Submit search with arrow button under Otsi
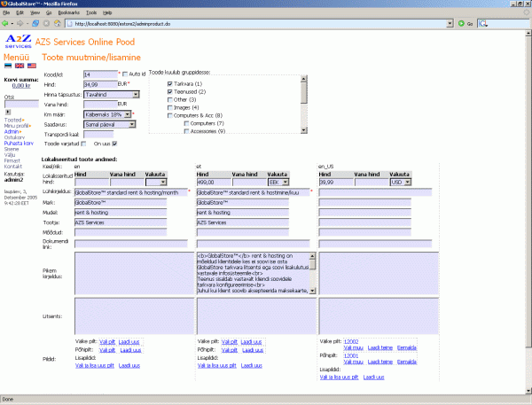Image resolution: width=532 pixels, height=405 pixels. click(8, 112)
